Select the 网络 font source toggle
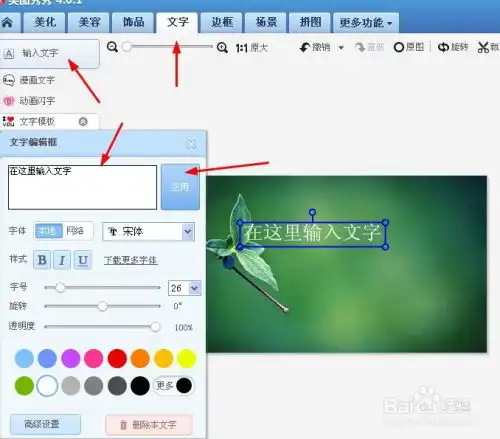The height and width of the screenshot is (439, 500). [x=75, y=231]
